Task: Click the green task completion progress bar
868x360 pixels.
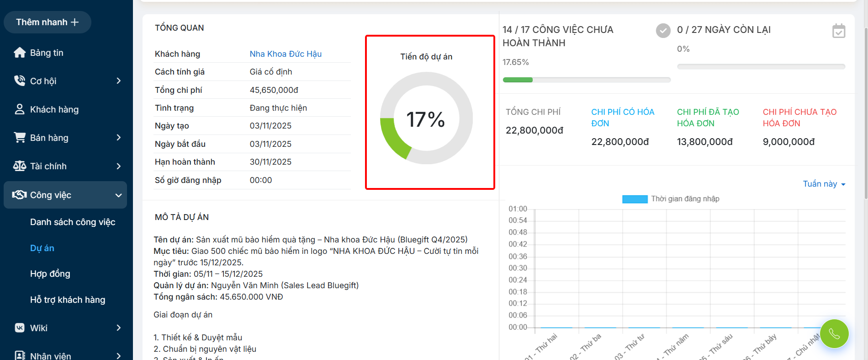Action: (518, 80)
